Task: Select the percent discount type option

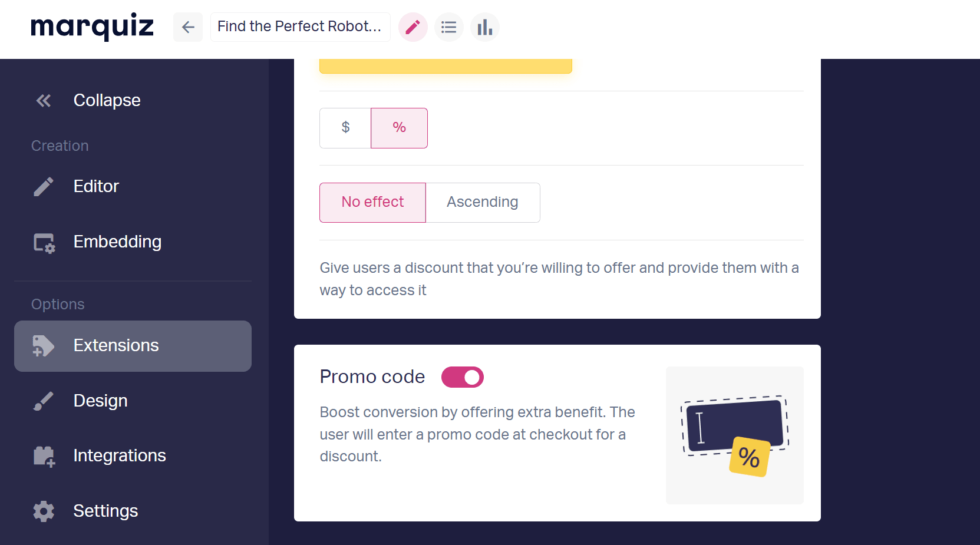Action: (x=399, y=128)
